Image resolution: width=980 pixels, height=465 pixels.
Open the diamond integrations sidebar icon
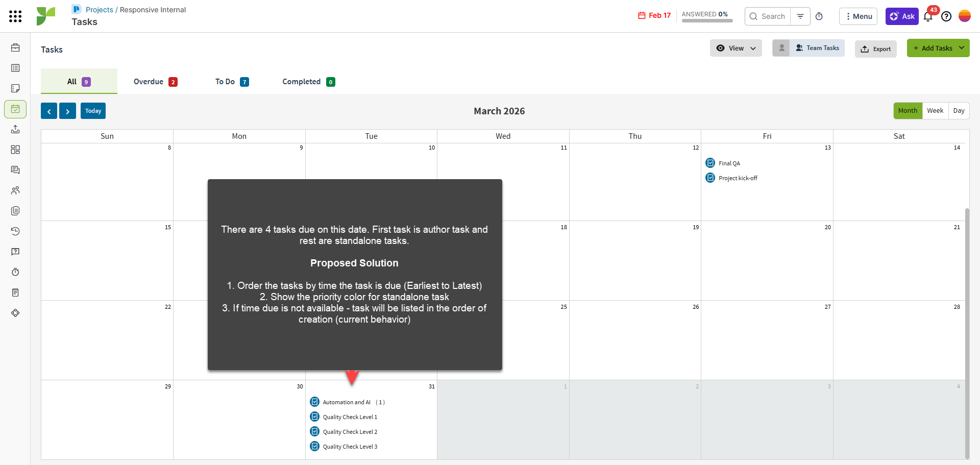click(15, 313)
